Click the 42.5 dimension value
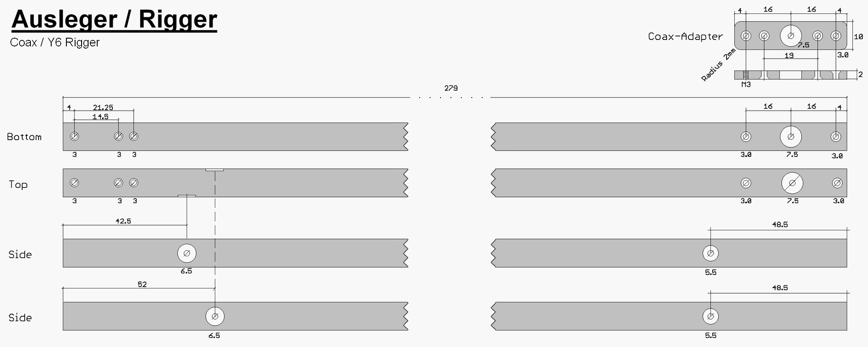Screen dimensions: 868x347 123,221
